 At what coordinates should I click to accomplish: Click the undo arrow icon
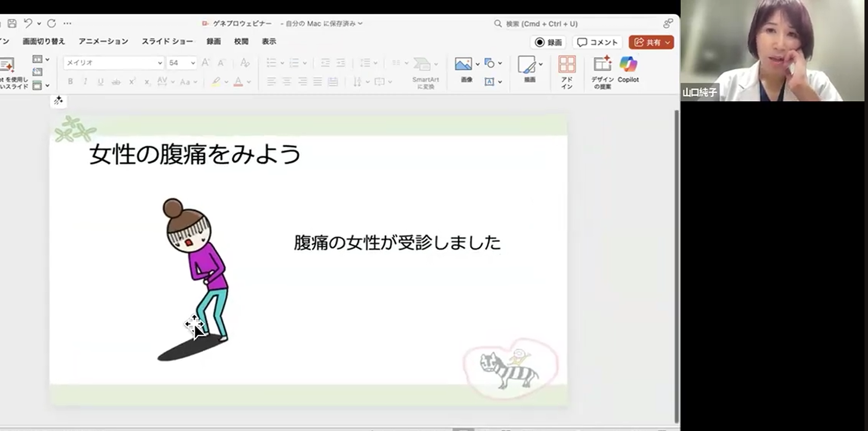click(28, 23)
